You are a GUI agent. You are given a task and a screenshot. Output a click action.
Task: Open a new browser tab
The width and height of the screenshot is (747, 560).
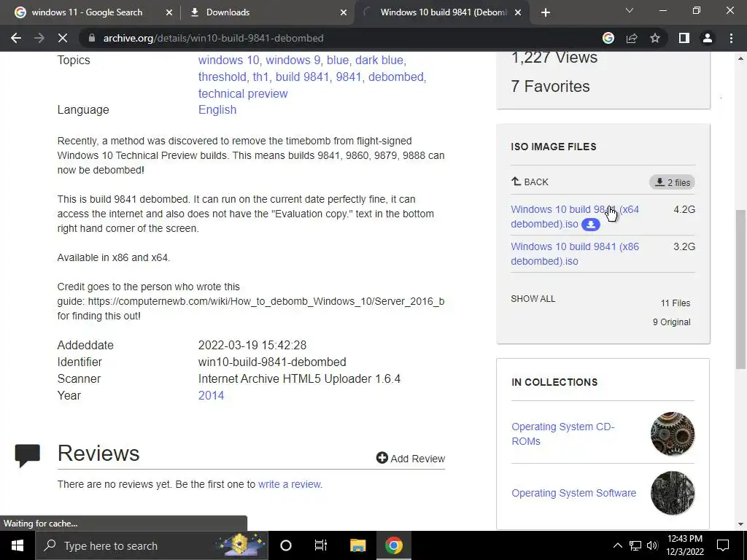[546, 12]
